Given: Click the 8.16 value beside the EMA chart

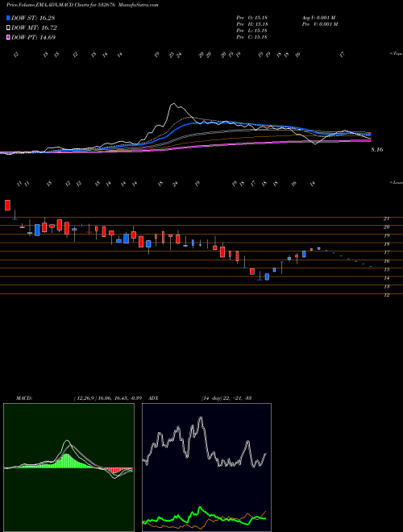Looking at the screenshot, I should (377, 149).
